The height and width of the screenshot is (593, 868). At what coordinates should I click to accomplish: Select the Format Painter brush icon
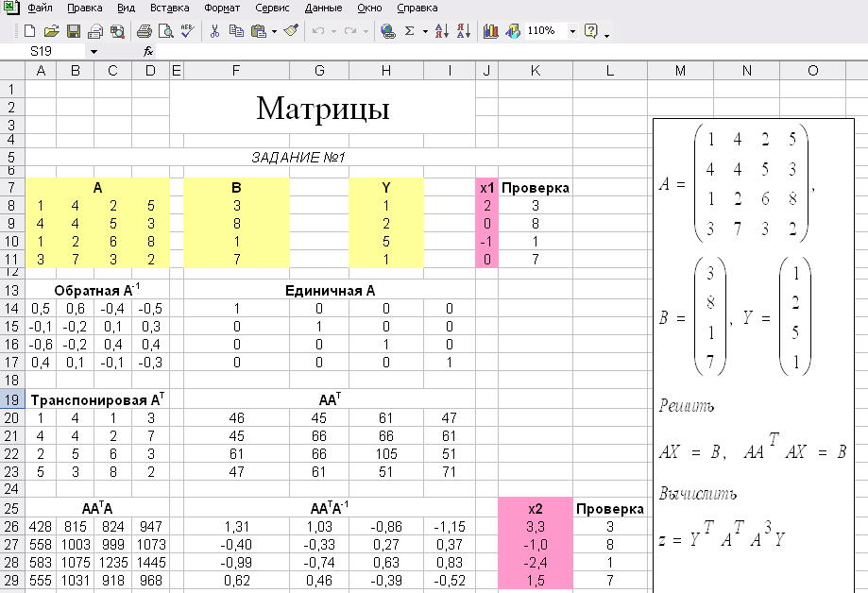tap(291, 31)
